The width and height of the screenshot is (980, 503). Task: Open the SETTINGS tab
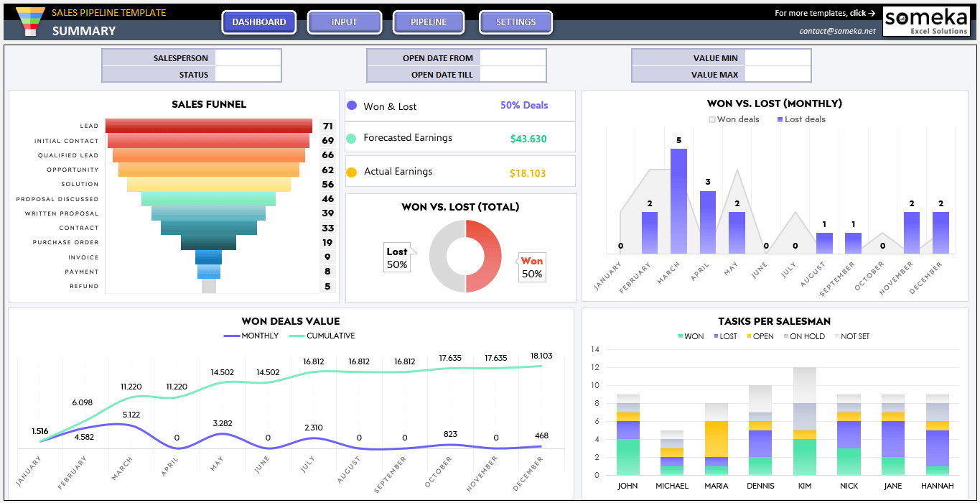(x=515, y=22)
